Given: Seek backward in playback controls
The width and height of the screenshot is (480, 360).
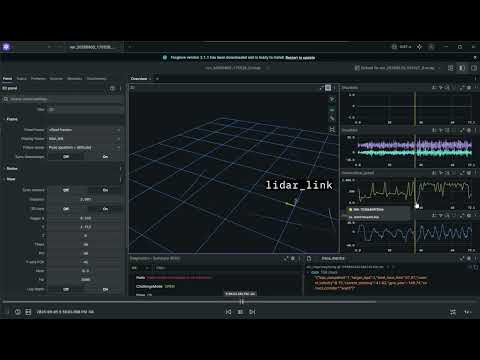Looking at the screenshot, I should (228, 312).
